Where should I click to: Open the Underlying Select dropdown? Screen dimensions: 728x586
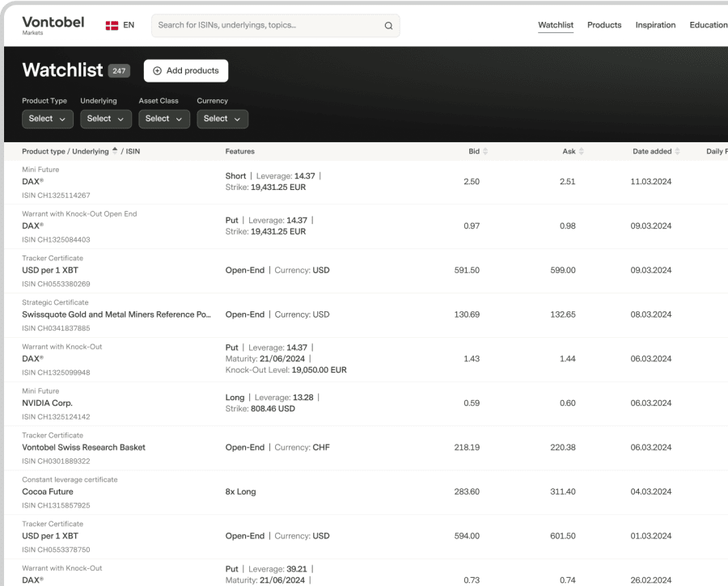tap(106, 119)
